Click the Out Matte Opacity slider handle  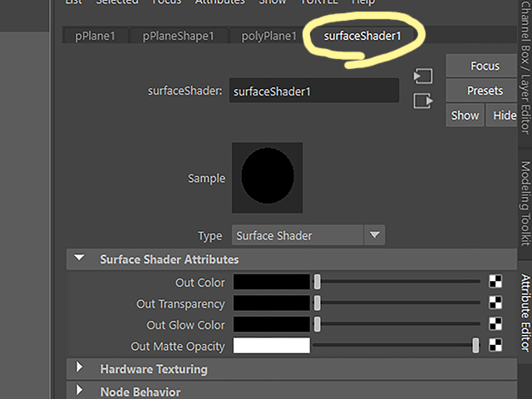(x=475, y=346)
